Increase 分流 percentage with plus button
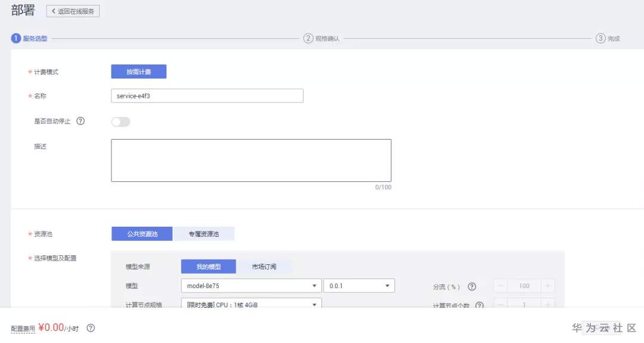 (548, 286)
